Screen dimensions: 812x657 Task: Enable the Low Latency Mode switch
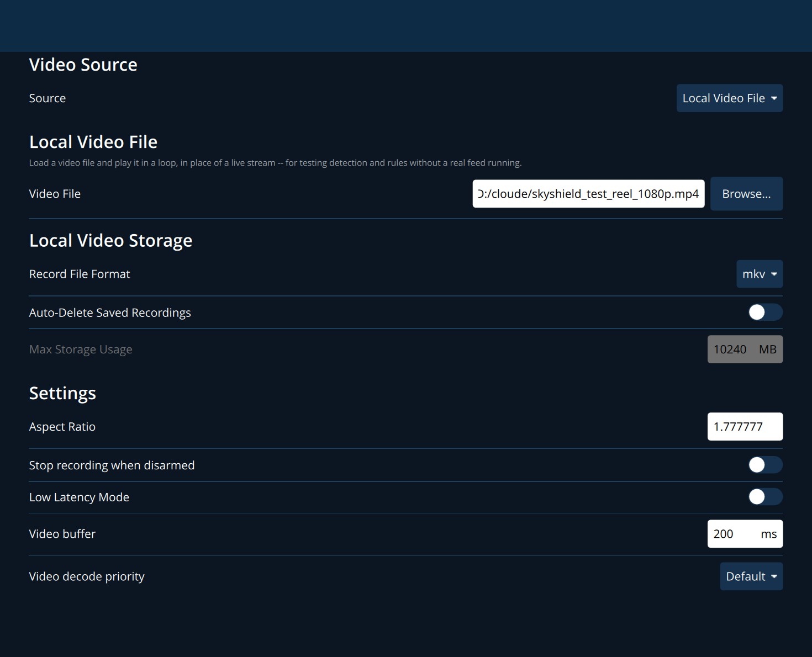pos(765,497)
